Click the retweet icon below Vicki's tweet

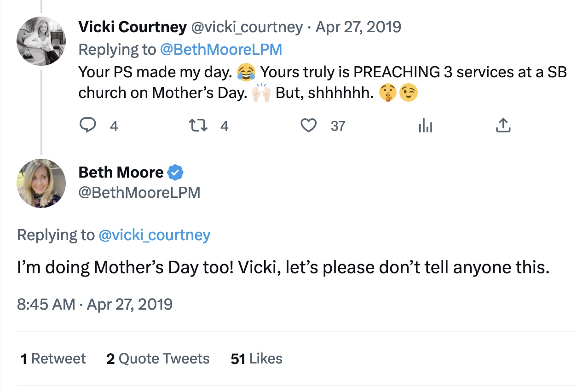[x=198, y=125]
